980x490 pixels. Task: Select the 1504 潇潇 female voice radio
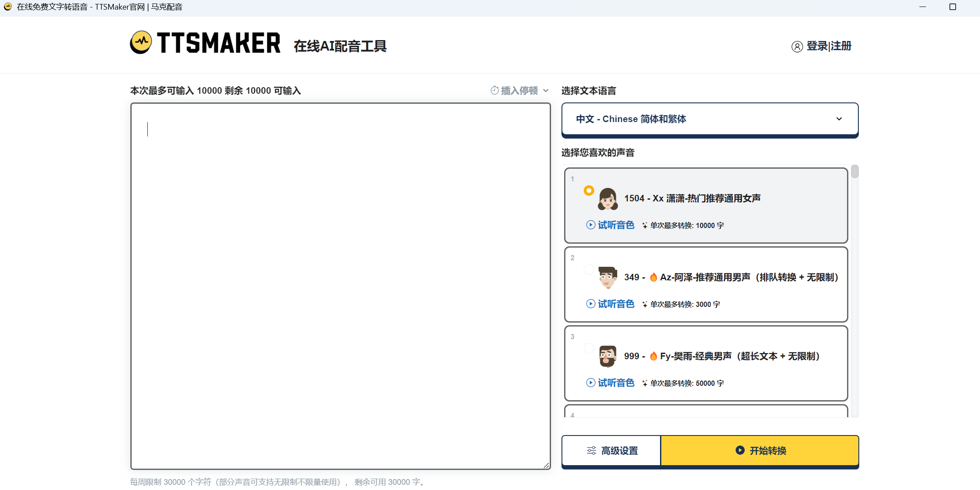589,191
